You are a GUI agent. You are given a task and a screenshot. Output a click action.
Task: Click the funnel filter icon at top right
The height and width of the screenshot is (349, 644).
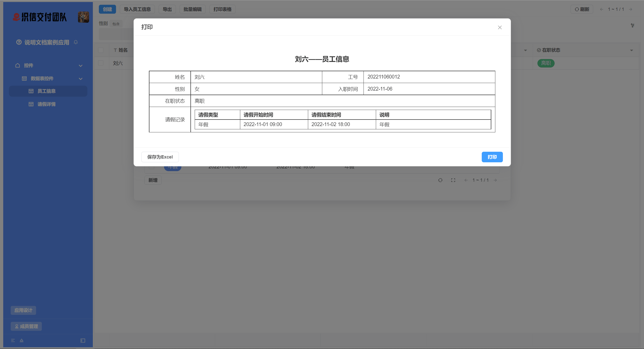tap(633, 25)
